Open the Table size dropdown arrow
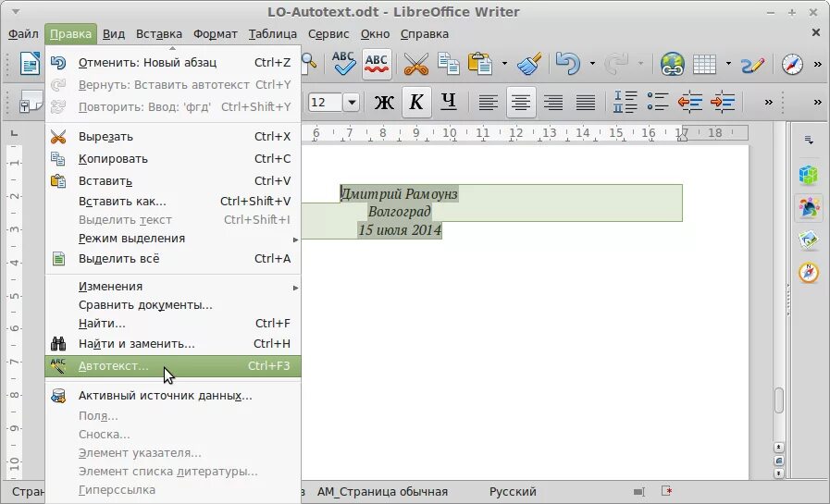This screenshot has height=504, width=830. tap(729, 64)
